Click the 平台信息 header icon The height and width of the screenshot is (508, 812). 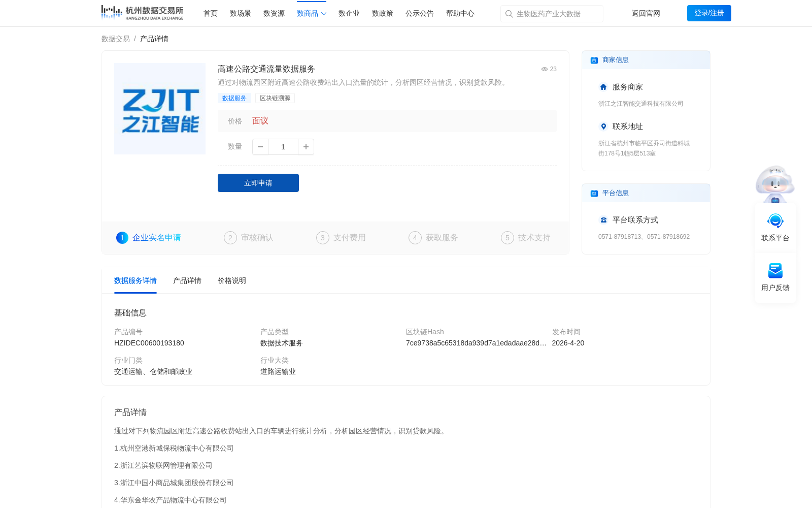594,193
